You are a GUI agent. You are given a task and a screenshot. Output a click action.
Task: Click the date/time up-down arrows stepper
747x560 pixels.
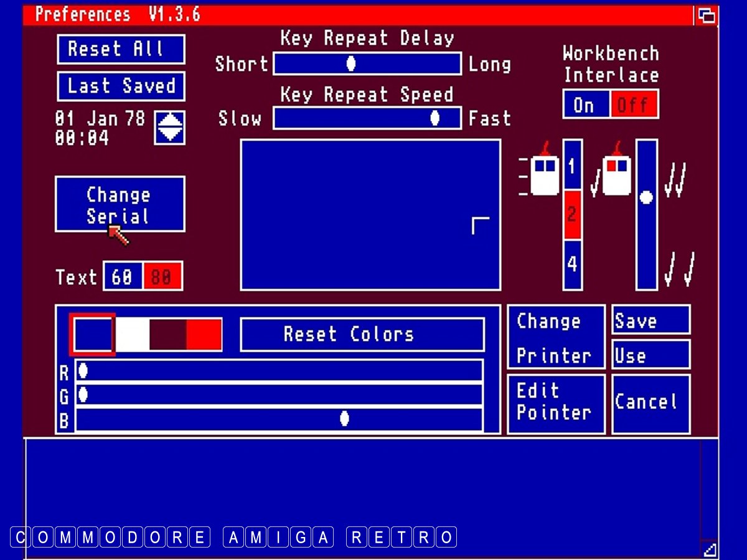click(169, 127)
